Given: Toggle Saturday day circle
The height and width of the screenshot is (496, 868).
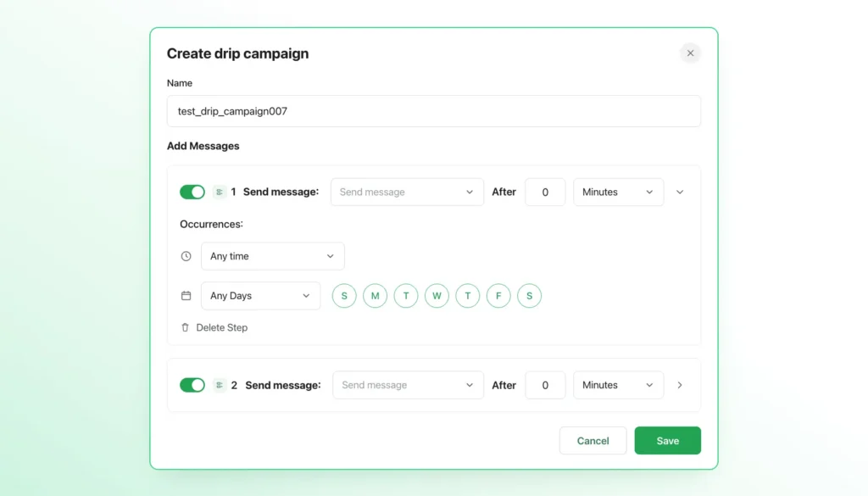Looking at the screenshot, I should (529, 296).
